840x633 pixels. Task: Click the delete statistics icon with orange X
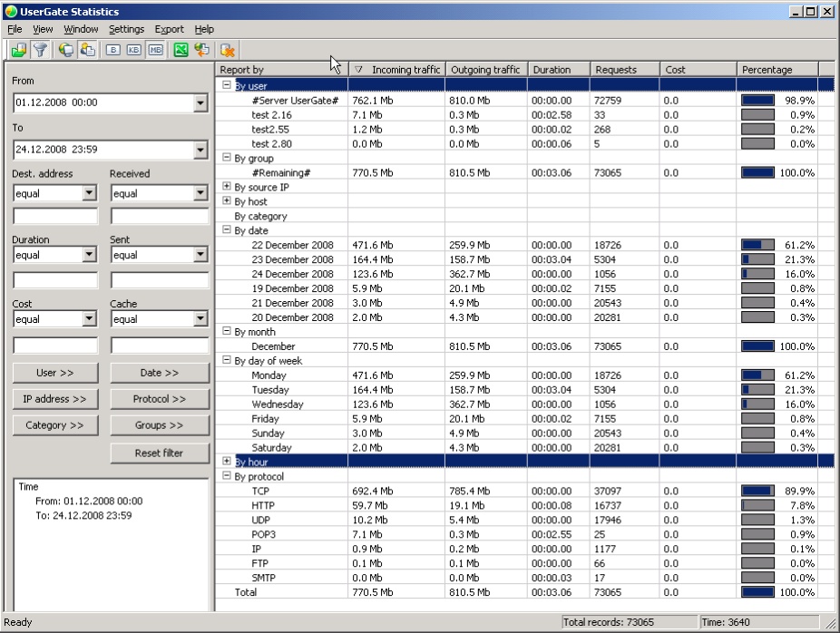228,50
